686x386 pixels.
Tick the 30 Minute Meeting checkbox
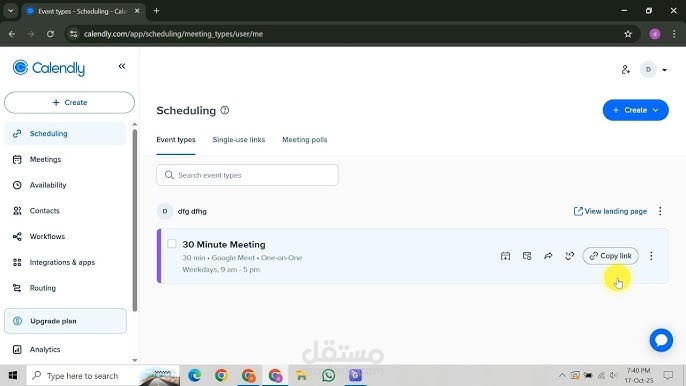tap(172, 244)
